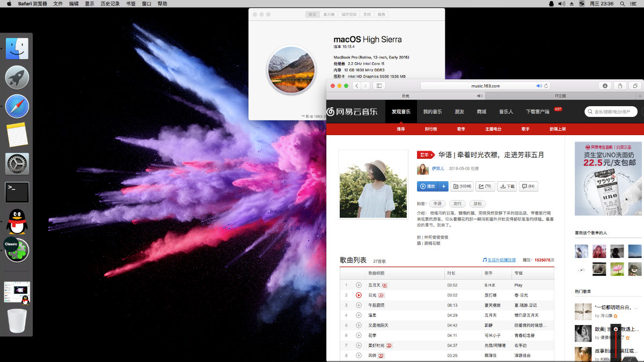Click the blue 播放 play button

[428, 186]
